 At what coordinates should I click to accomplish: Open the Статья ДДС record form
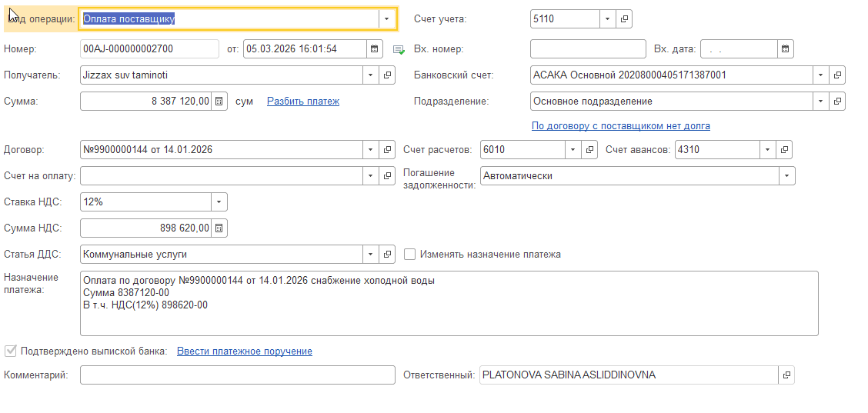[388, 254]
